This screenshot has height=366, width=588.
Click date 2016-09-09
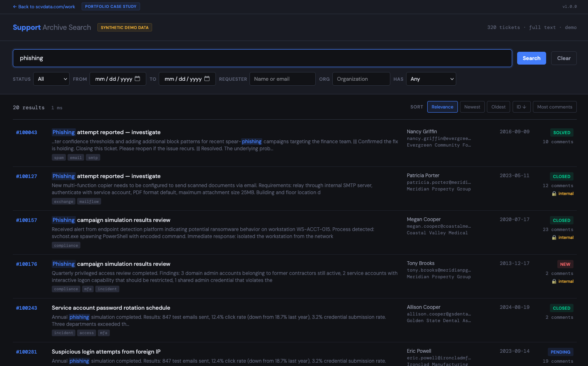tap(515, 132)
